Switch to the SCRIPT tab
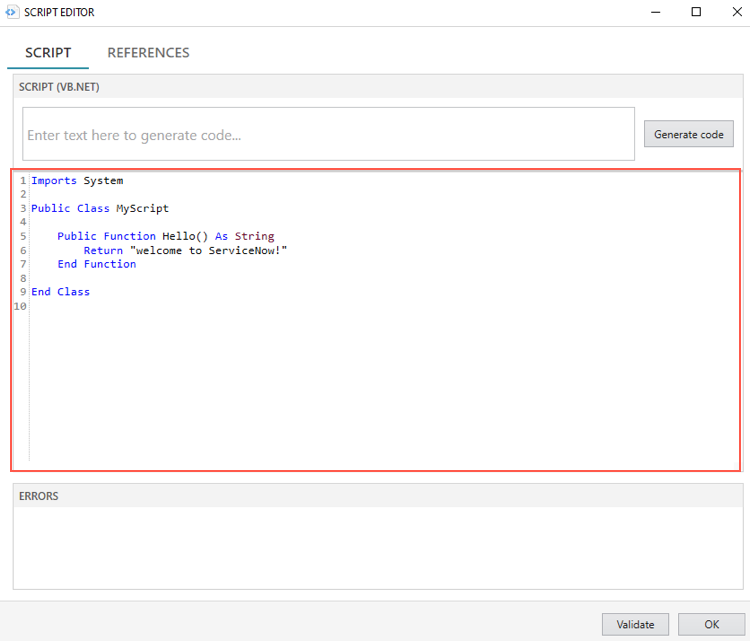750x641 pixels. pos(48,53)
